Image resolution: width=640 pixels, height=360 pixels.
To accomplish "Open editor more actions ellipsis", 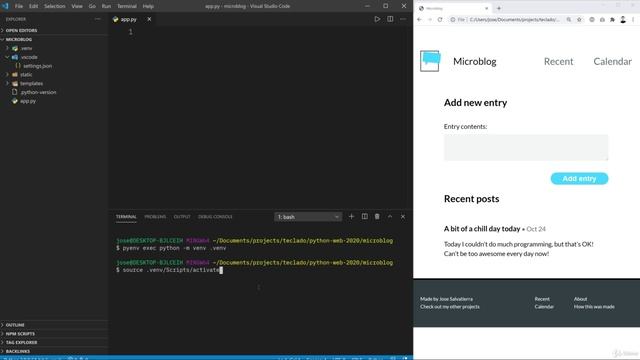I will (x=403, y=19).
